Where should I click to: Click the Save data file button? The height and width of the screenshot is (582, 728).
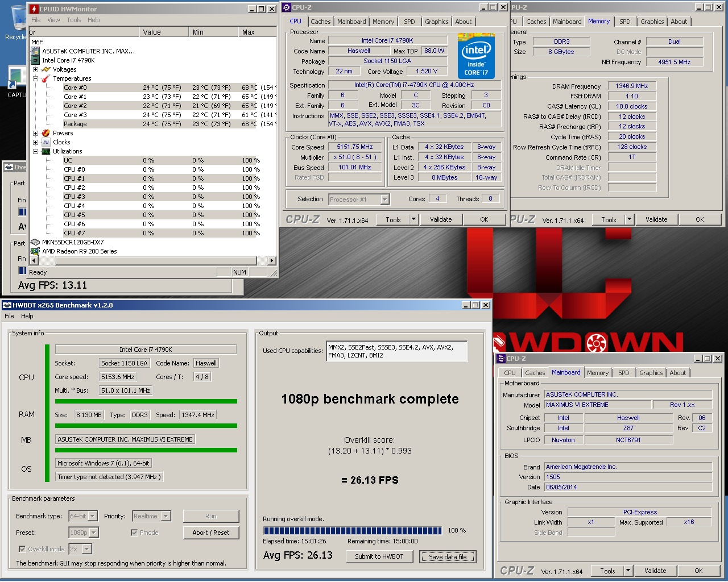coord(448,556)
